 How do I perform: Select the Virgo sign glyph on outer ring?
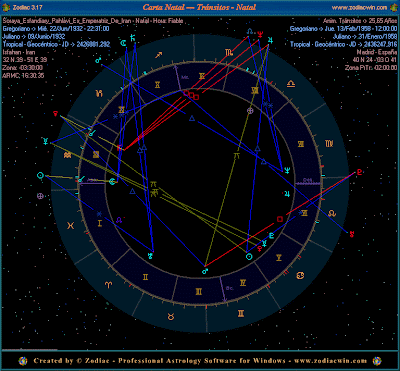coord(329,144)
